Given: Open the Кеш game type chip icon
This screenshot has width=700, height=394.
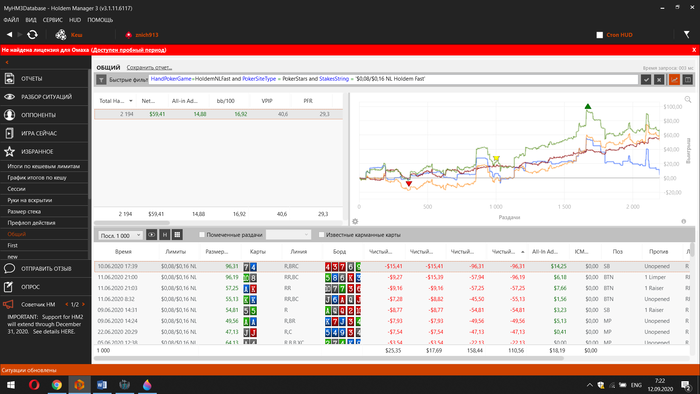Looking at the screenshot, I should point(61,34).
